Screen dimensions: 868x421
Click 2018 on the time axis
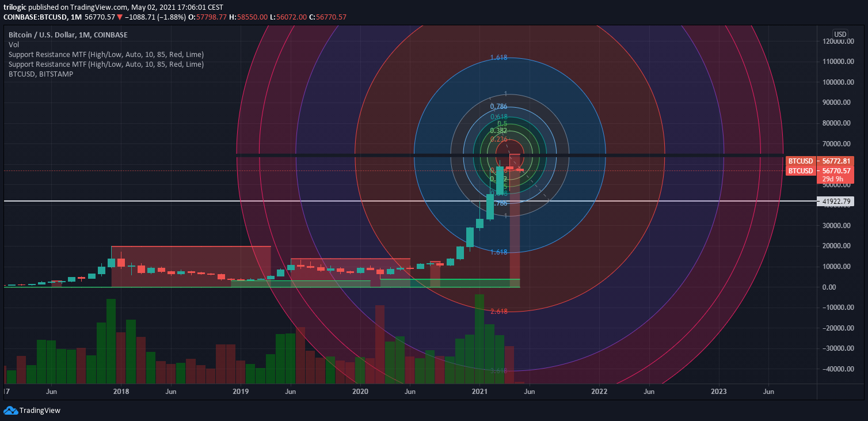click(121, 392)
